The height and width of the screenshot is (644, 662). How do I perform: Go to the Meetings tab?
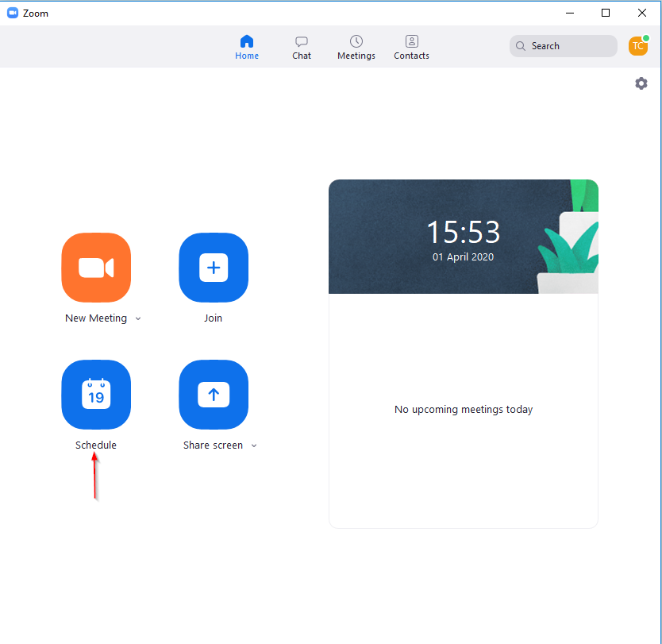[x=356, y=47]
